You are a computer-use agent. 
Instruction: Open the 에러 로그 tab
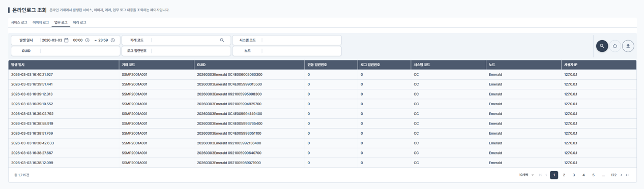(x=79, y=22)
